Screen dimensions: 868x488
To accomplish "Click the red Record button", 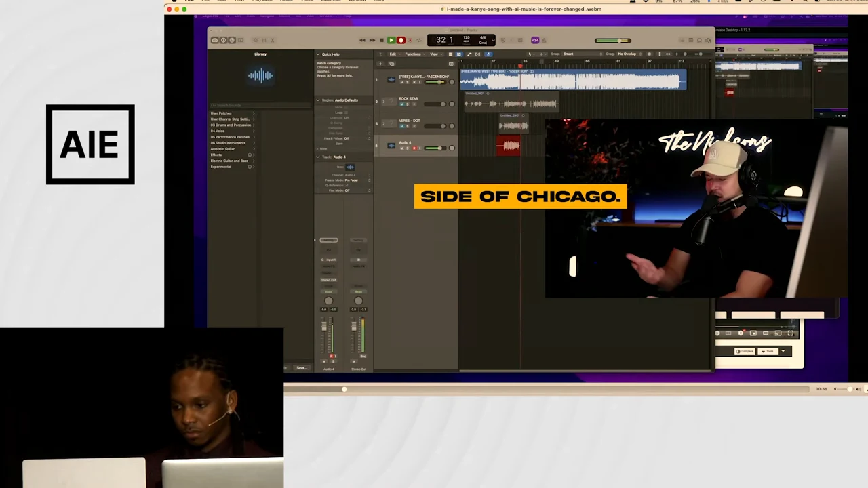I will coord(401,40).
